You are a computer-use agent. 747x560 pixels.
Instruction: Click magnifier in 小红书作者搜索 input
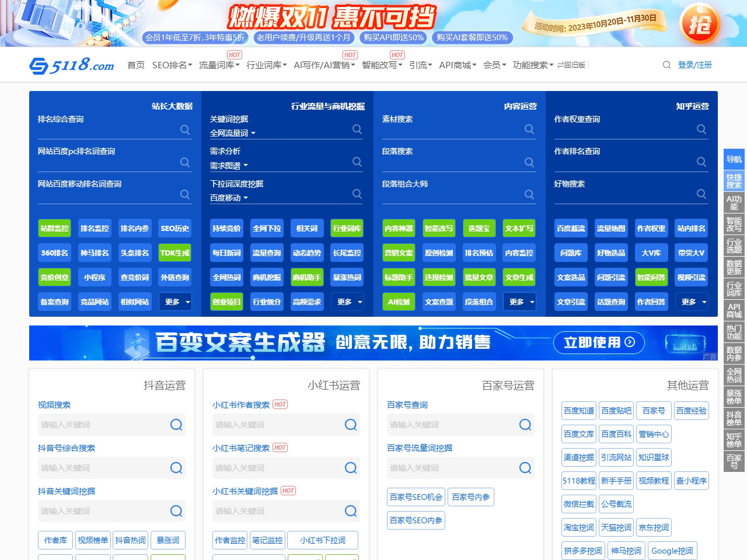tap(351, 425)
